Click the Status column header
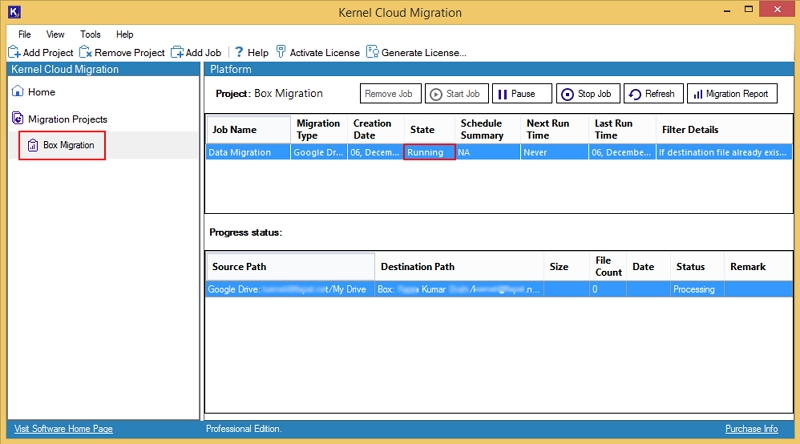 point(697,266)
